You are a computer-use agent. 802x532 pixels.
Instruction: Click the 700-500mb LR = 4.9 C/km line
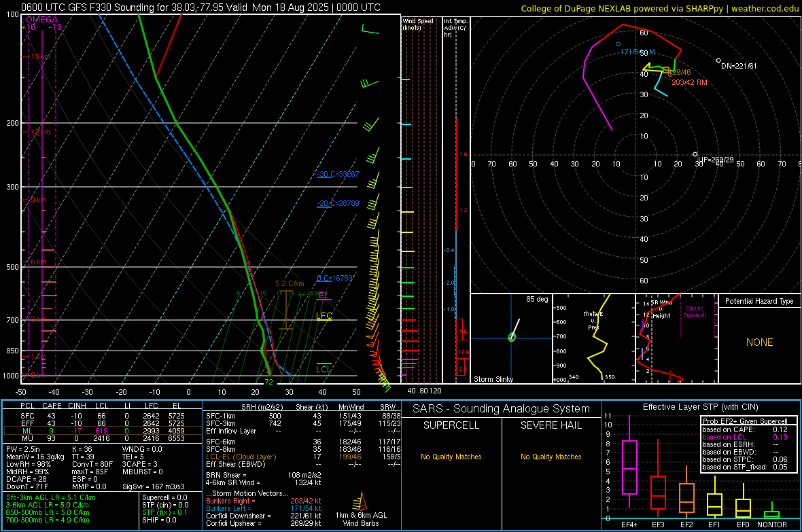[x=48, y=520]
